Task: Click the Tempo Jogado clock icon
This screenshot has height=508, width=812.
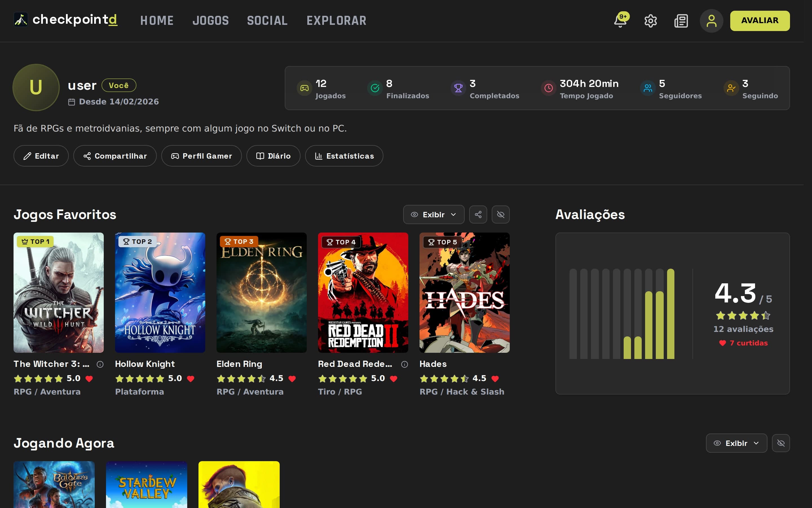Action: click(549, 88)
